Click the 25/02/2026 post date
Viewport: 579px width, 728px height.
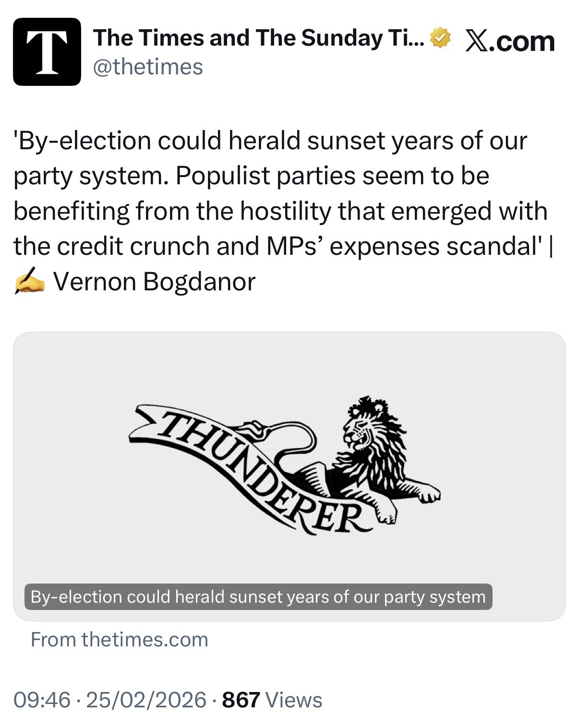146,700
